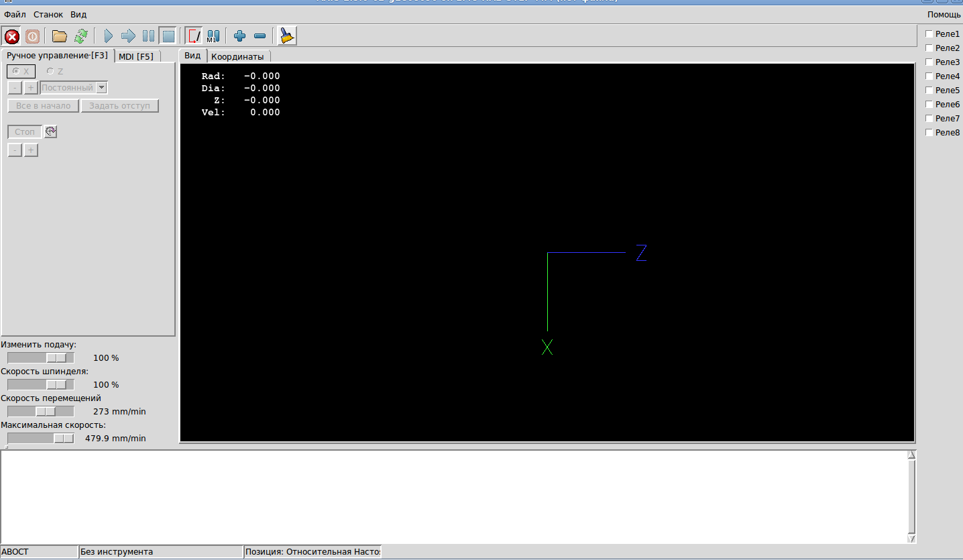Reload the current file with green arrows
This screenshot has width=963, height=560.
click(x=81, y=36)
